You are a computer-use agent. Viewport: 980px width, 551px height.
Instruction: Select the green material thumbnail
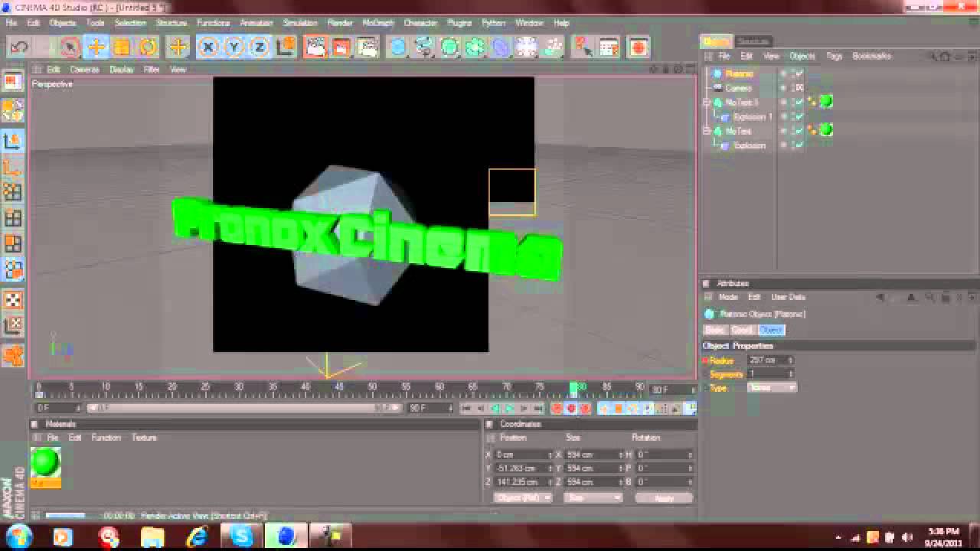pos(45,463)
